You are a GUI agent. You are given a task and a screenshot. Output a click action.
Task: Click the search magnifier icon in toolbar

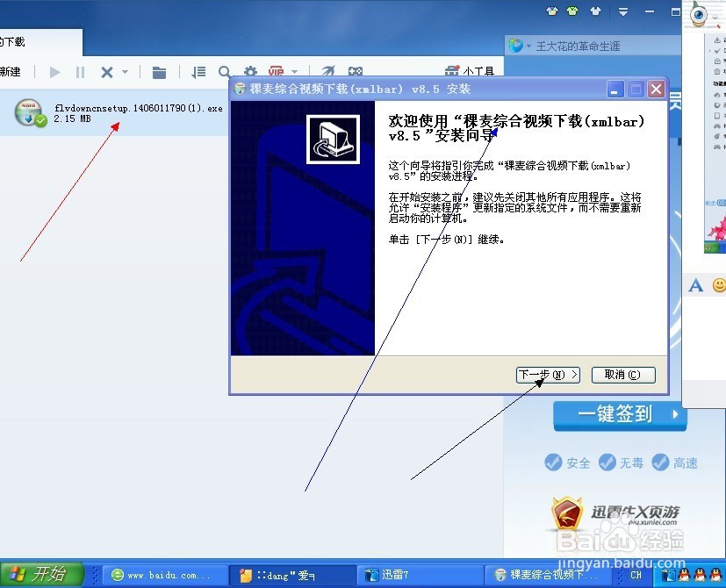click(225, 72)
